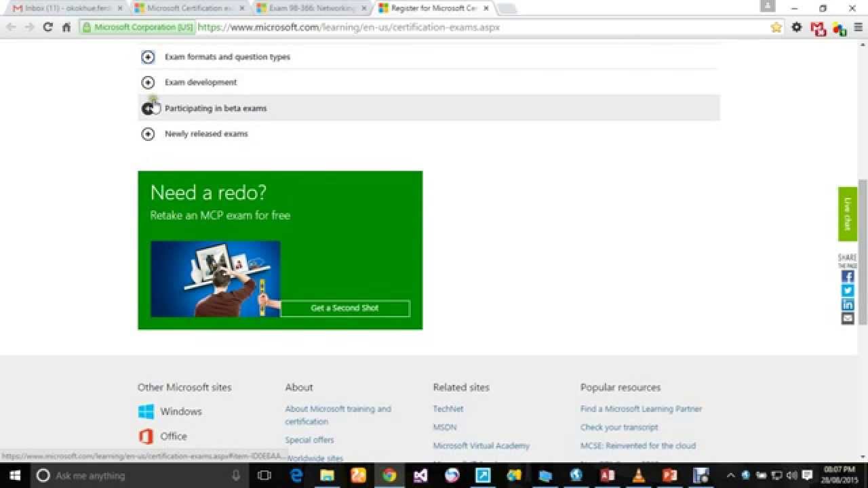
Task: Close the Exam 98-366 tab
Action: point(363,8)
